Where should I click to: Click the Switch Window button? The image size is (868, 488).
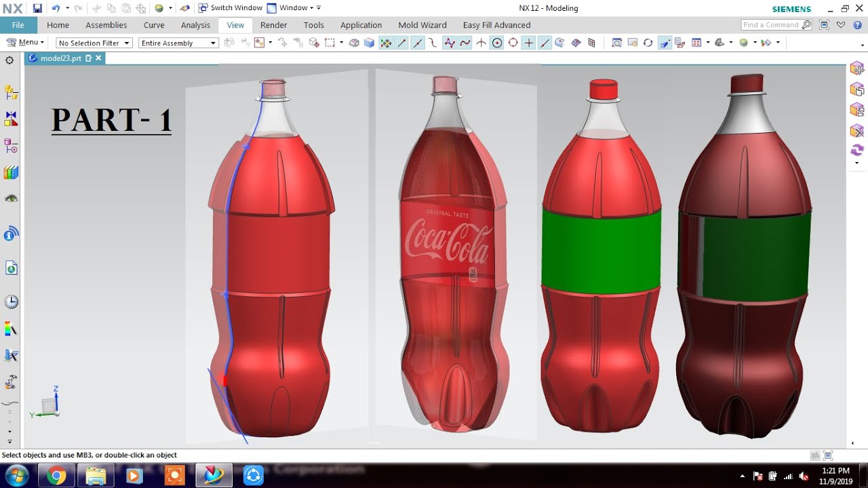point(231,8)
